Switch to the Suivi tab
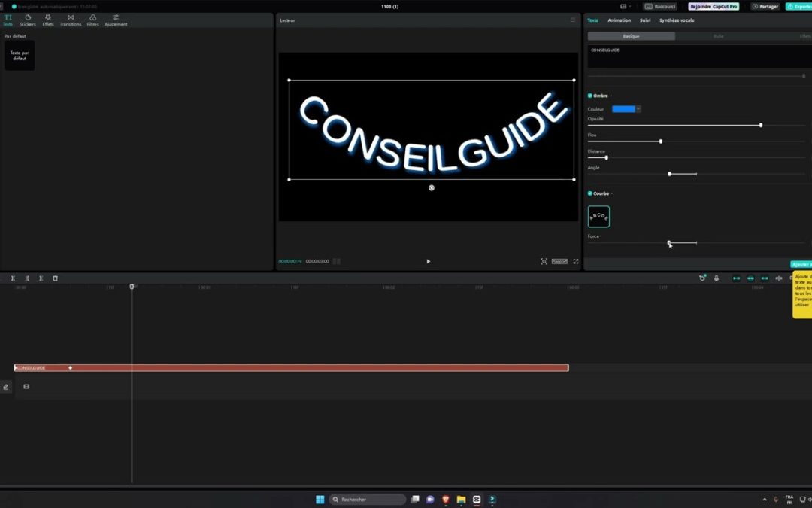Image resolution: width=812 pixels, height=508 pixels. click(x=645, y=20)
